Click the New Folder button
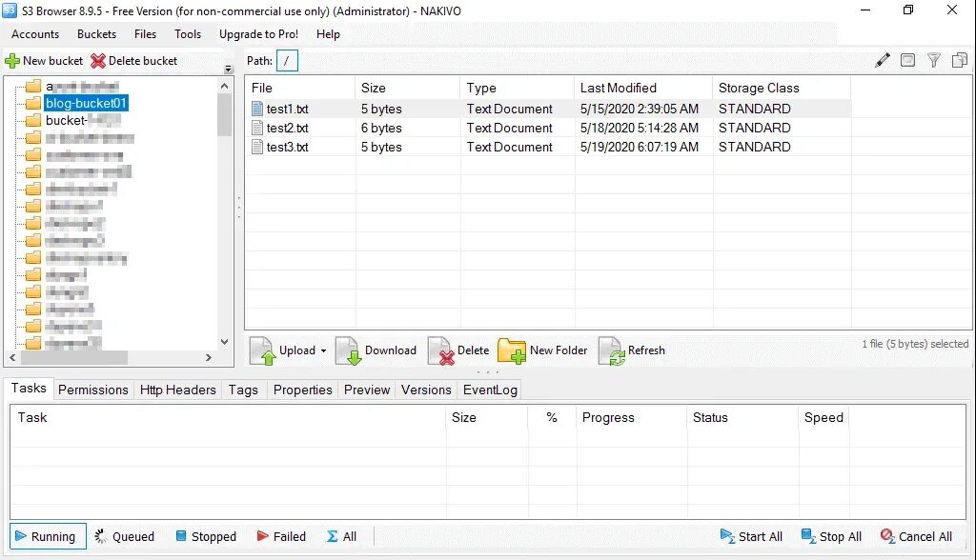This screenshot has height=560, width=976. 542,350
